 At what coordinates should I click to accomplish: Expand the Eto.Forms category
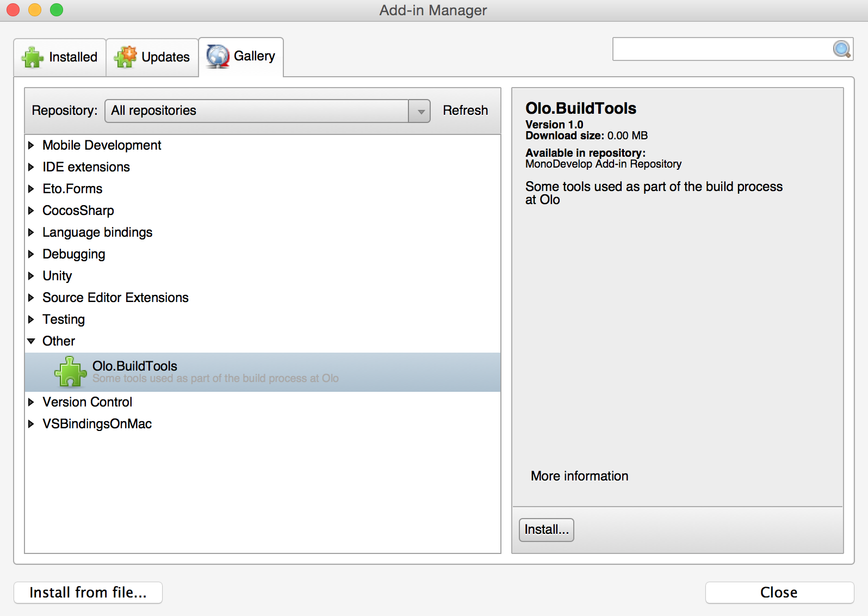click(31, 189)
